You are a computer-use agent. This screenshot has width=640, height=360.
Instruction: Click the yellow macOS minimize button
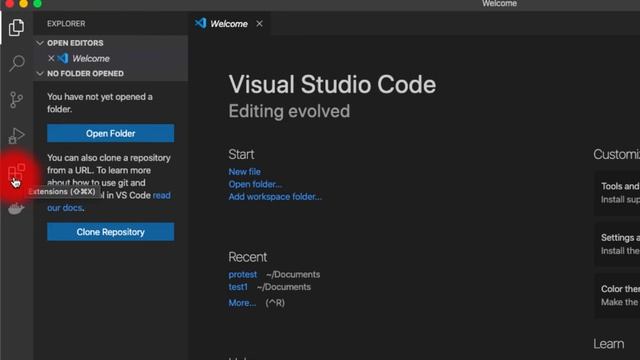pyautogui.click(x=24, y=3)
